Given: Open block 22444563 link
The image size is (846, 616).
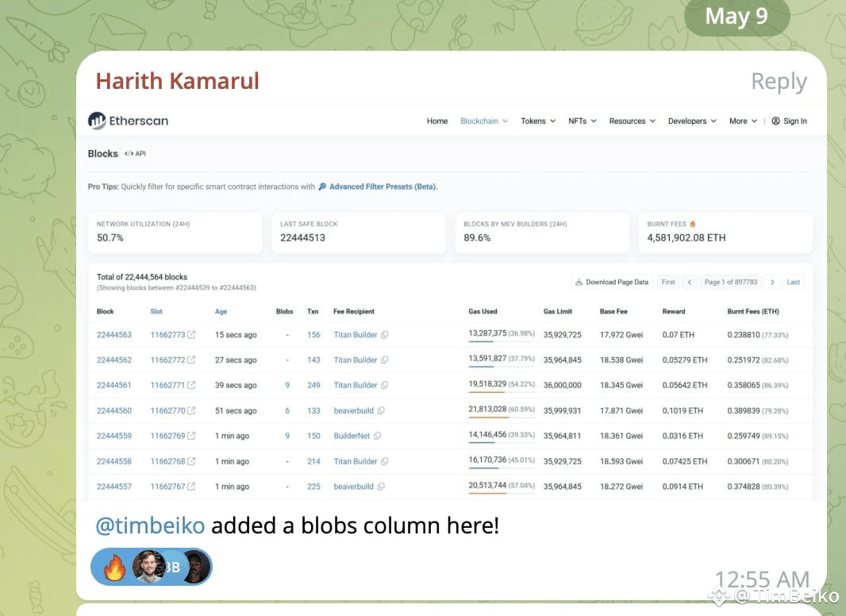Looking at the screenshot, I should click(x=113, y=335).
